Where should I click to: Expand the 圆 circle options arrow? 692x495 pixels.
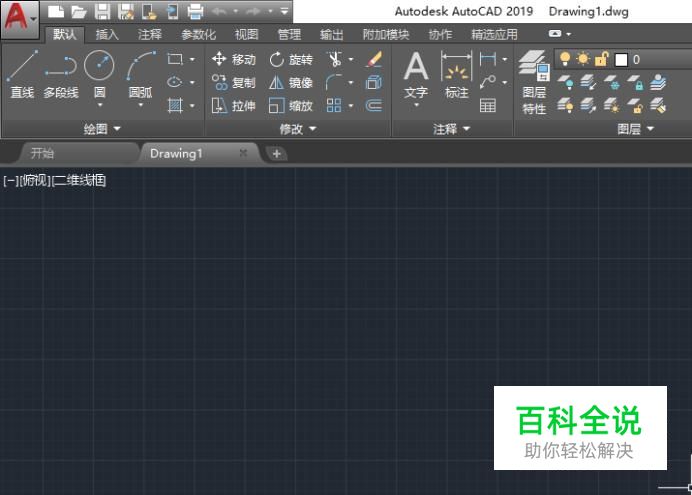[x=100, y=105]
